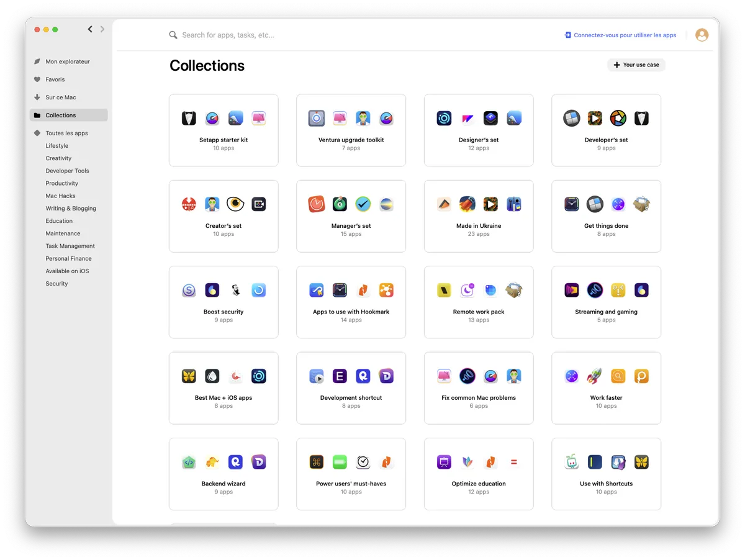Open the Creativity category
745x560 pixels.
point(58,158)
